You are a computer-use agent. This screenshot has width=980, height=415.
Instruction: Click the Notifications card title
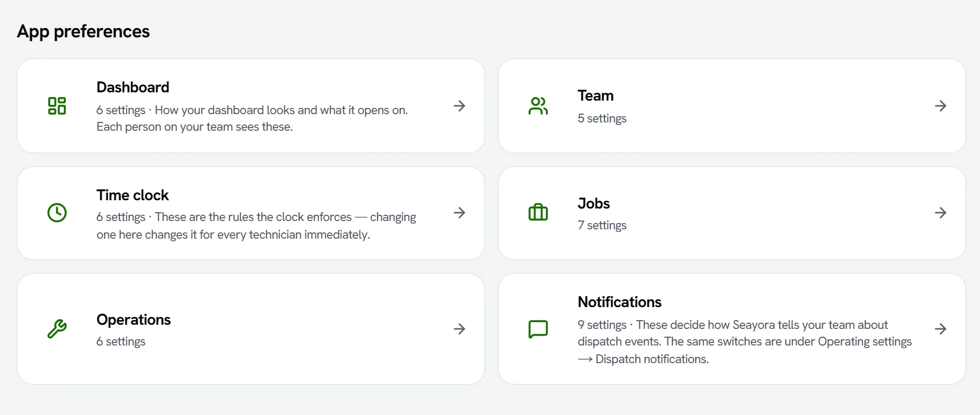click(620, 302)
